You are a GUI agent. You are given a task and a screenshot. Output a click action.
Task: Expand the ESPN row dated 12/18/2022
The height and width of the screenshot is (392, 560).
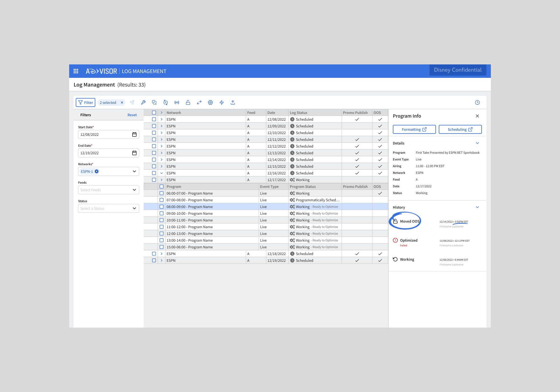tap(162, 253)
